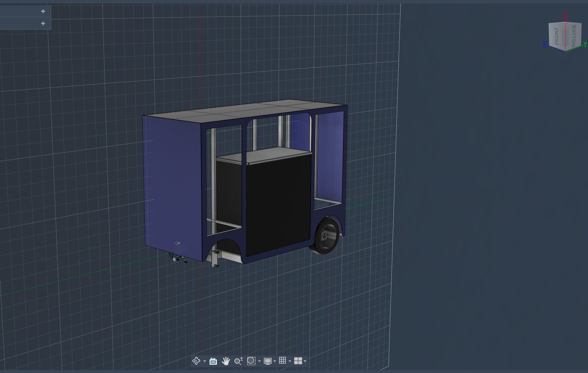
Task: Open the Orbit type dropdown arrow
Action: pos(205,361)
